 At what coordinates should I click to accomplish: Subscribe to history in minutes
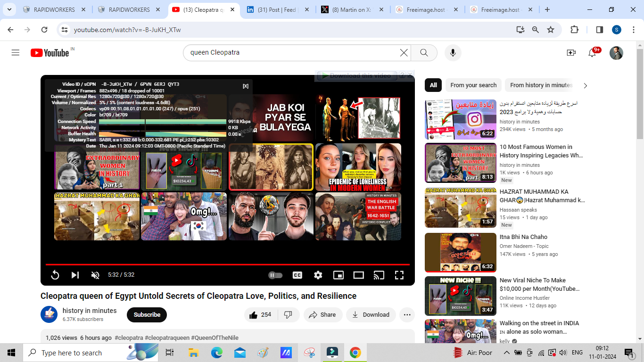(147, 315)
